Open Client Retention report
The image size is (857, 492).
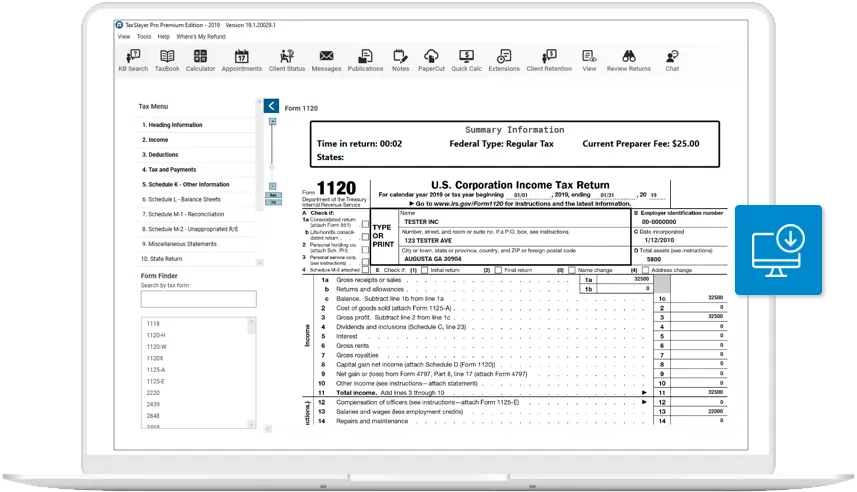tap(549, 60)
